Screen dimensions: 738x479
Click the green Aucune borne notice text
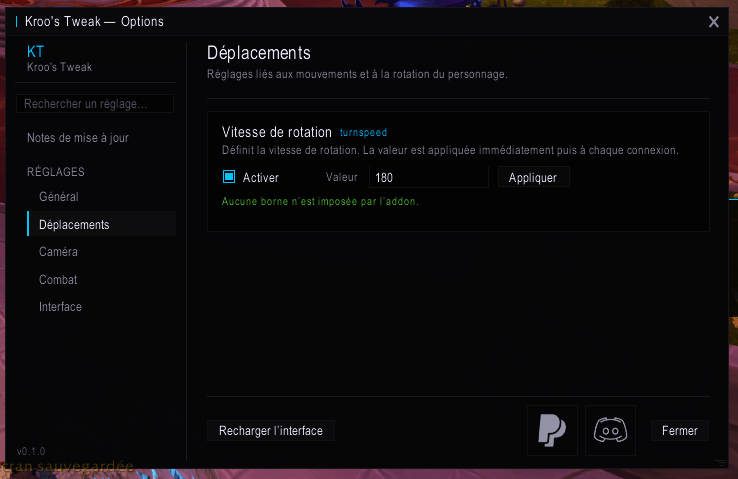(320, 201)
